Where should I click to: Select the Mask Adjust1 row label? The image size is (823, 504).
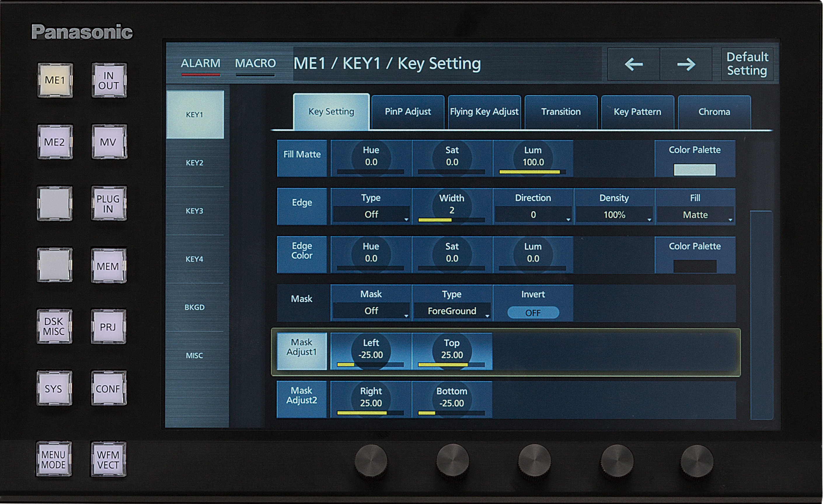coord(302,351)
